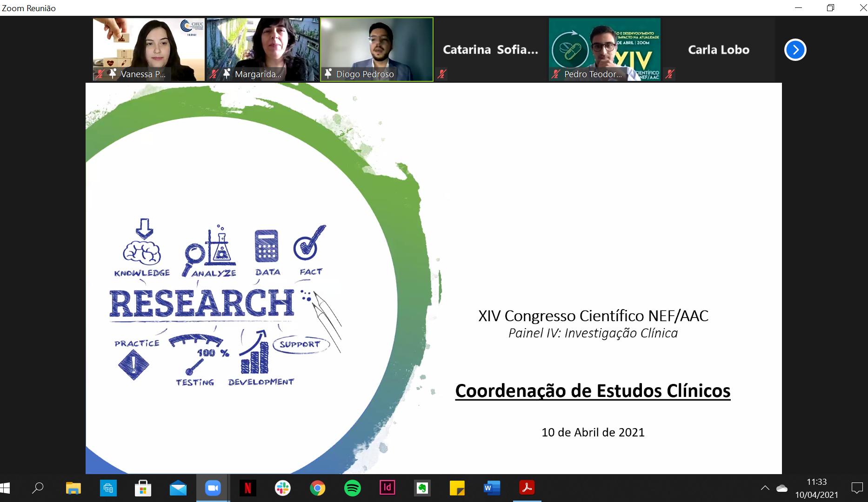Click slide title Coordenação de Estudos Clínicos
The height and width of the screenshot is (502, 868).
tap(593, 391)
